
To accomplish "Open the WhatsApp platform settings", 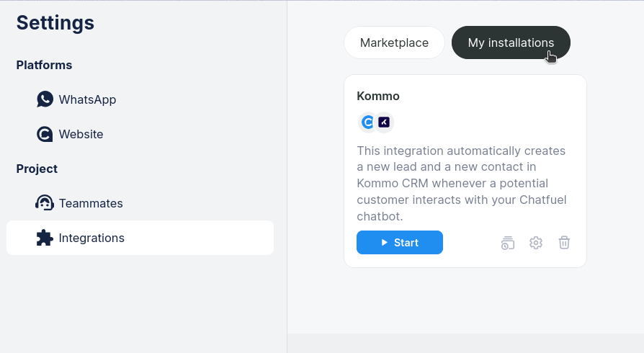I will [x=87, y=99].
